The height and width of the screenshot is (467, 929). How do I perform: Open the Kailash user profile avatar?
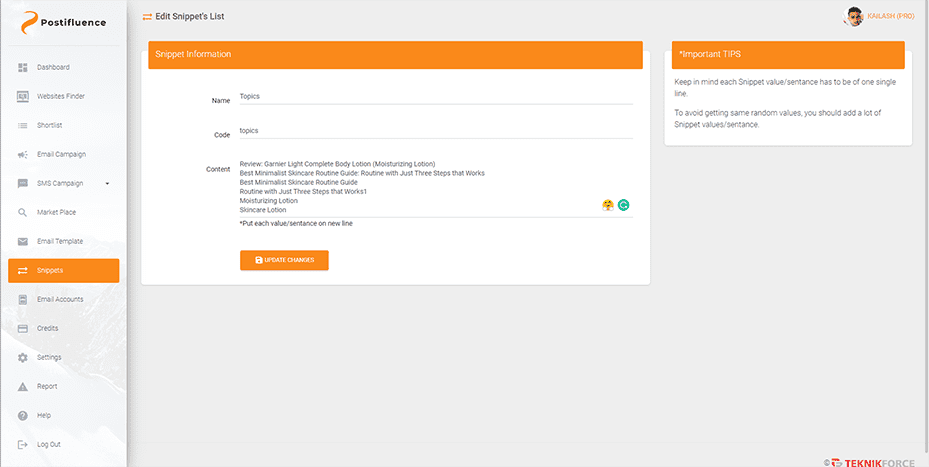855,16
